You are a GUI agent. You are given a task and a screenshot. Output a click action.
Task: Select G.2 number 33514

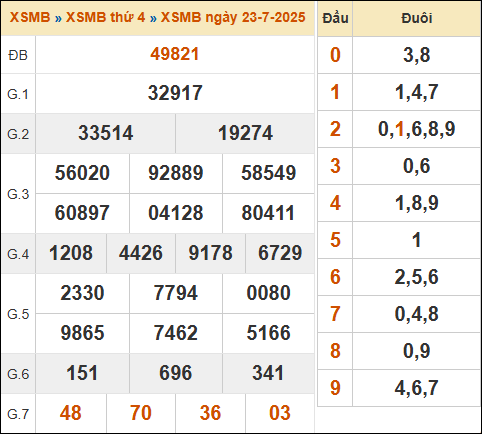[106, 133]
